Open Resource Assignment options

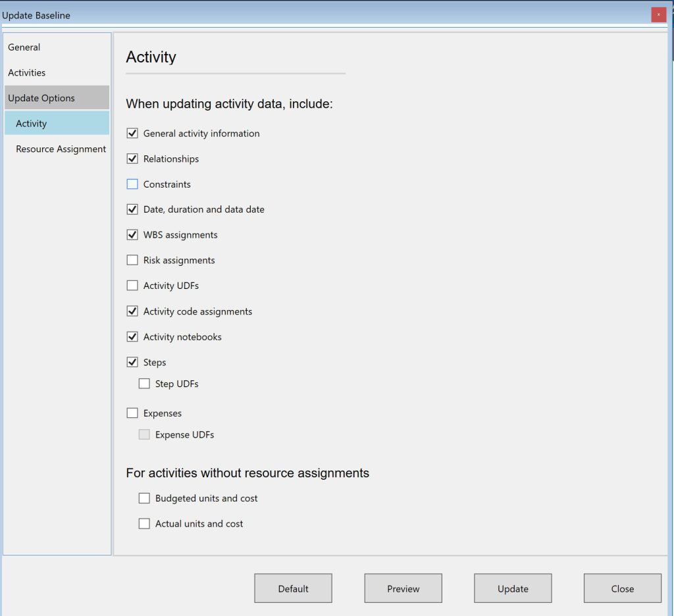coord(57,149)
